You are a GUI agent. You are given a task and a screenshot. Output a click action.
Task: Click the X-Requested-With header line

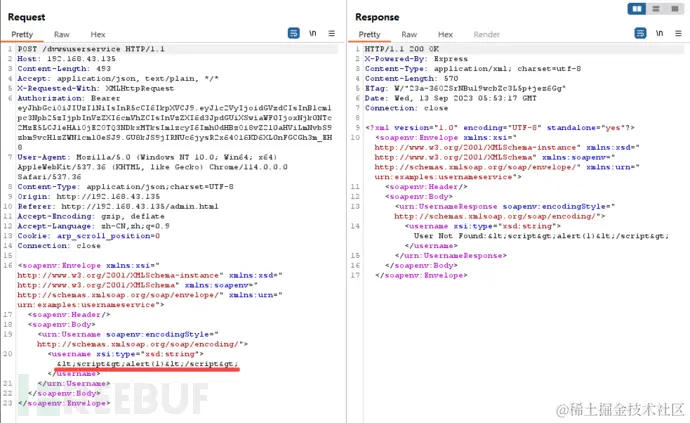coord(95,88)
